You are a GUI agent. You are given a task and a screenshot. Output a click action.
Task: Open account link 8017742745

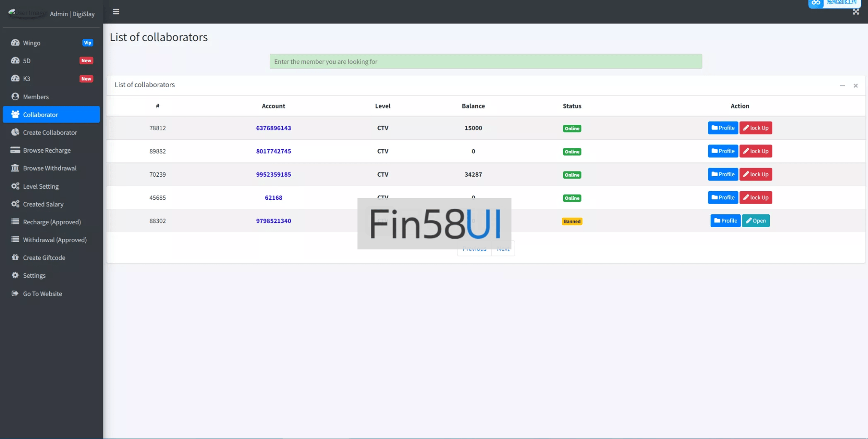tap(274, 151)
